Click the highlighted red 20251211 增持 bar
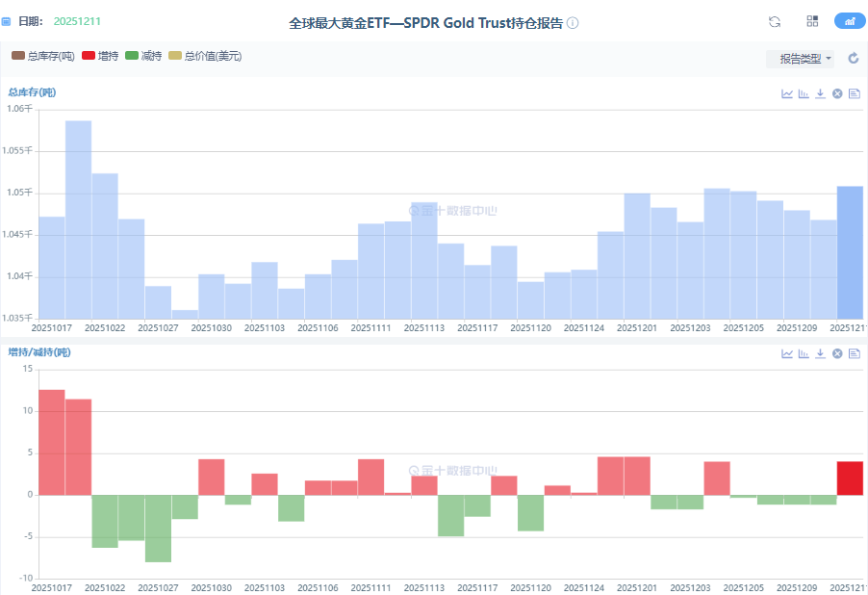868x595 pixels. [x=850, y=479]
